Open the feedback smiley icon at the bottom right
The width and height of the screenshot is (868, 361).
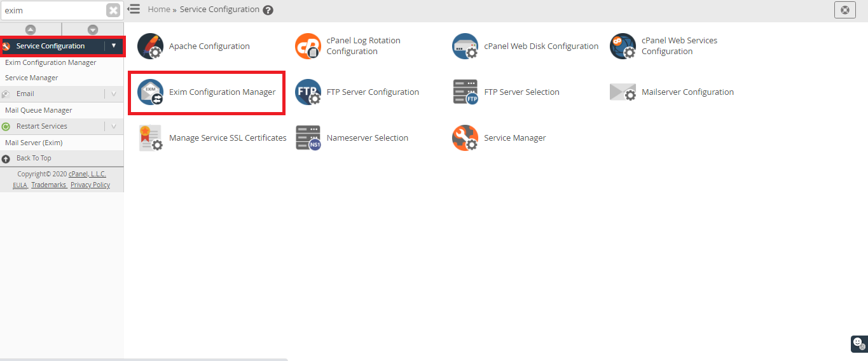coord(859,344)
